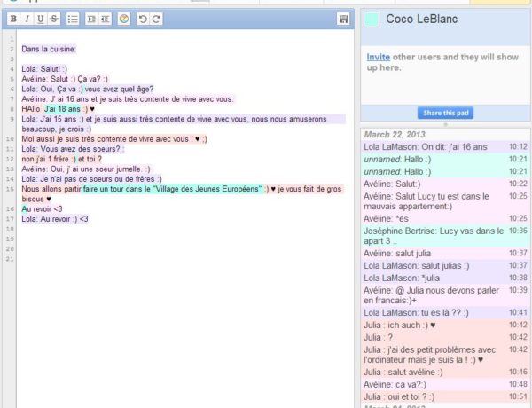Save a pad revision using disk icon
The image size is (532, 408).
coord(343,19)
